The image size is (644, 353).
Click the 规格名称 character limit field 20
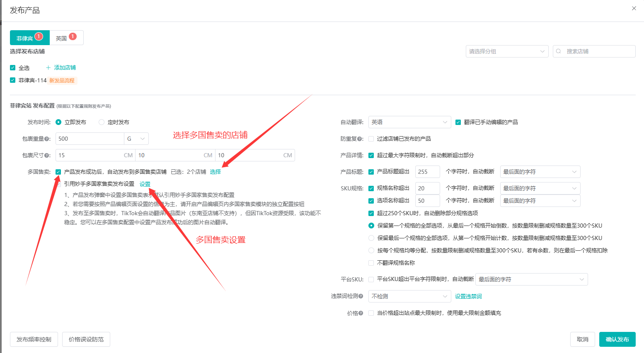tap(427, 188)
